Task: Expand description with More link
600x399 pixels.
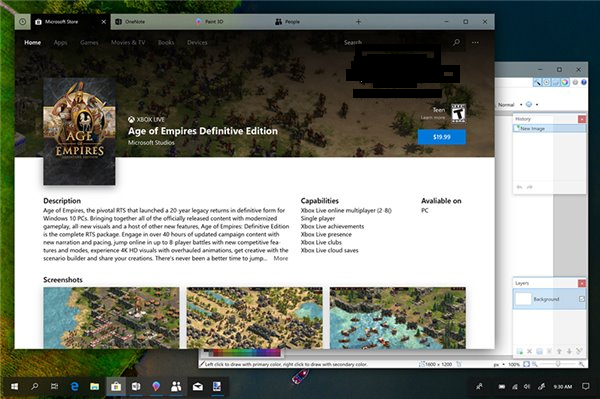Action: (x=280, y=258)
